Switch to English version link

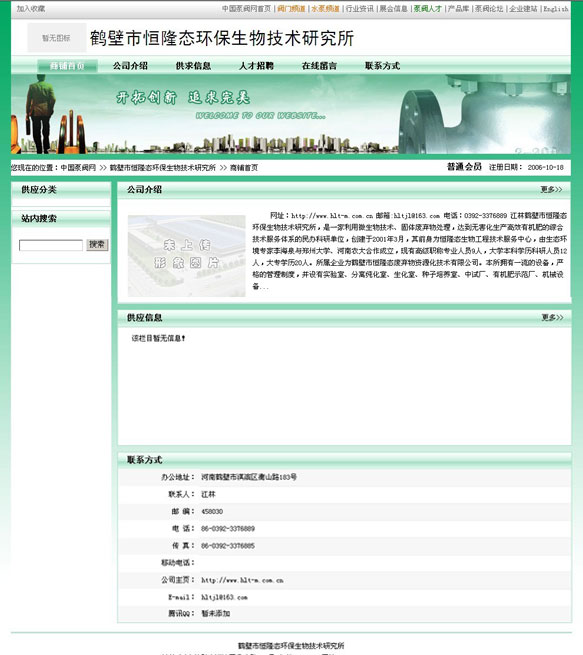point(555,8)
